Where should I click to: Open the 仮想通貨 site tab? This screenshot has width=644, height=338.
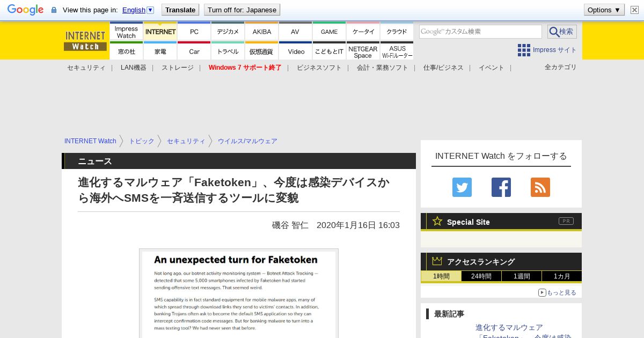click(262, 51)
